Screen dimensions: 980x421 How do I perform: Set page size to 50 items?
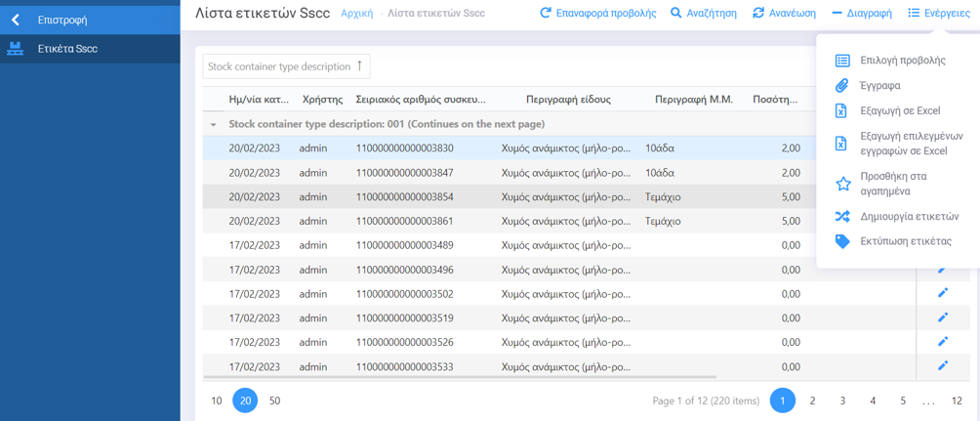[x=274, y=400]
